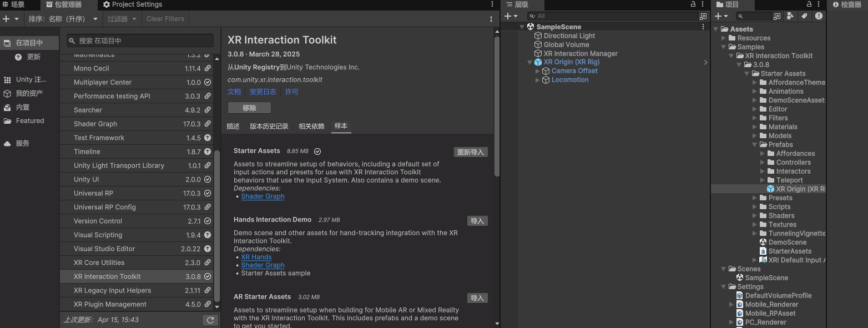Toggle the Hierarchy panel lock
Viewport: 868px width, 328px height.
tap(693, 4)
